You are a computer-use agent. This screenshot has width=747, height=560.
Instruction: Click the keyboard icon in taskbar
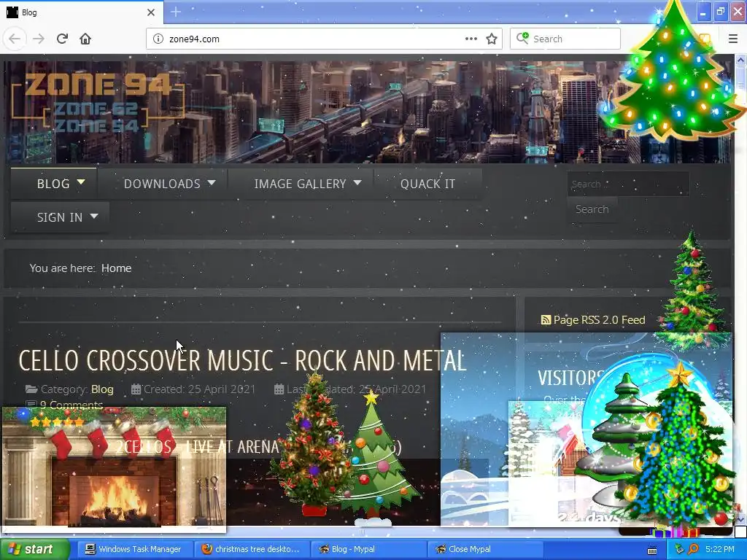click(x=652, y=550)
